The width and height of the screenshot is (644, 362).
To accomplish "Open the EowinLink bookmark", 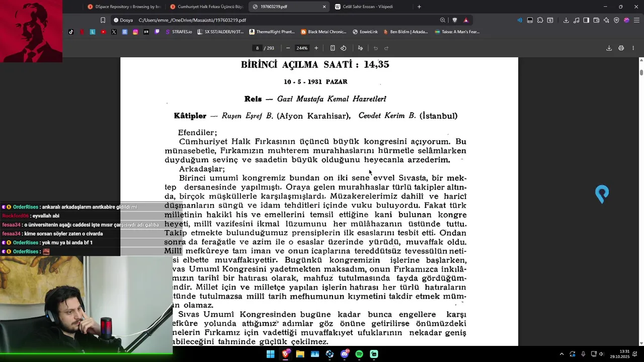I will (365, 32).
